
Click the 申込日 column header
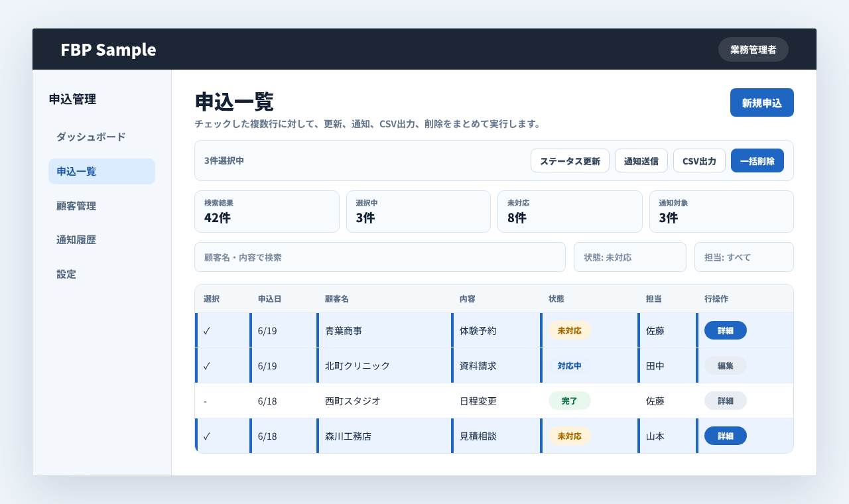pyautogui.click(x=269, y=299)
